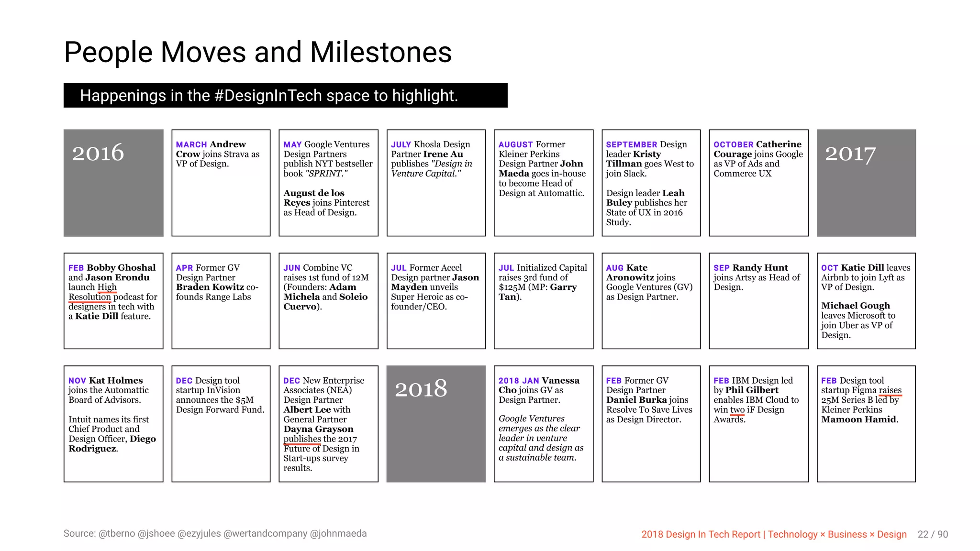The image size is (980, 551).
Task: Click the 2017 gray year tile
Action: [x=866, y=183]
